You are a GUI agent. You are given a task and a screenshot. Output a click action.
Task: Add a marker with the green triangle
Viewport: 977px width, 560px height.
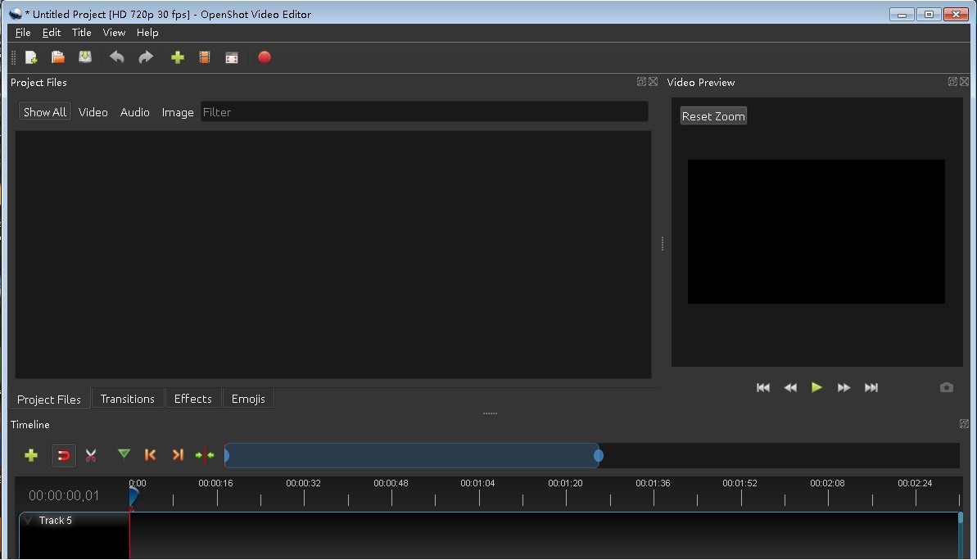click(x=124, y=454)
